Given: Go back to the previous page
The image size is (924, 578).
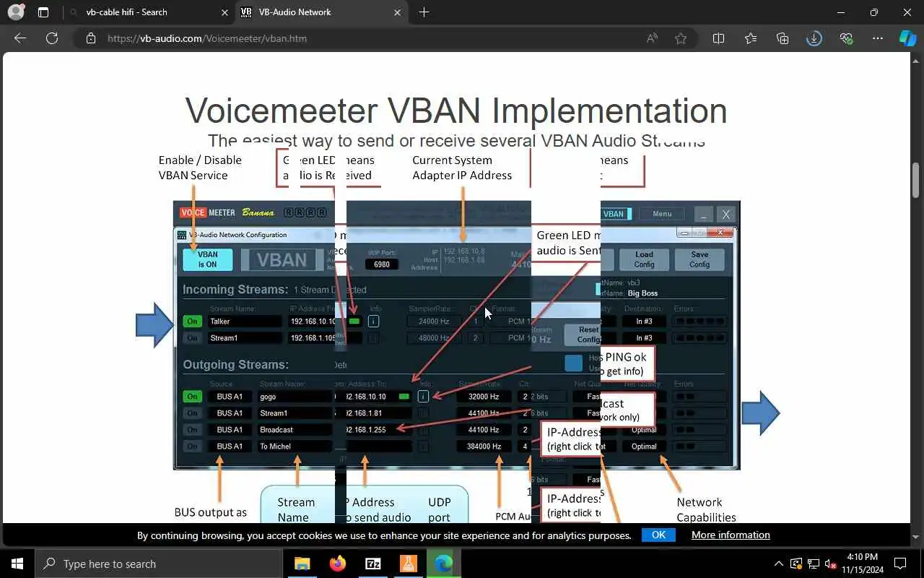Looking at the screenshot, I should click(x=20, y=38).
